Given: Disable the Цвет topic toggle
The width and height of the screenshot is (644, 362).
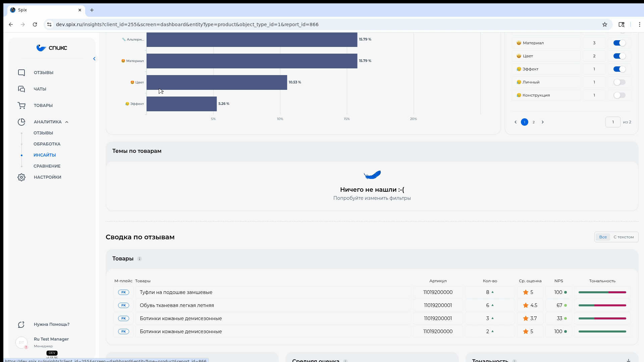Looking at the screenshot, I should [619, 56].
